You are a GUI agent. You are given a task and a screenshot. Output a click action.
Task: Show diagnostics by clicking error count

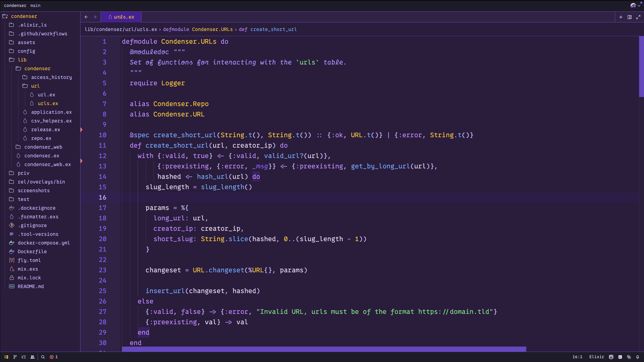point(53,357)
